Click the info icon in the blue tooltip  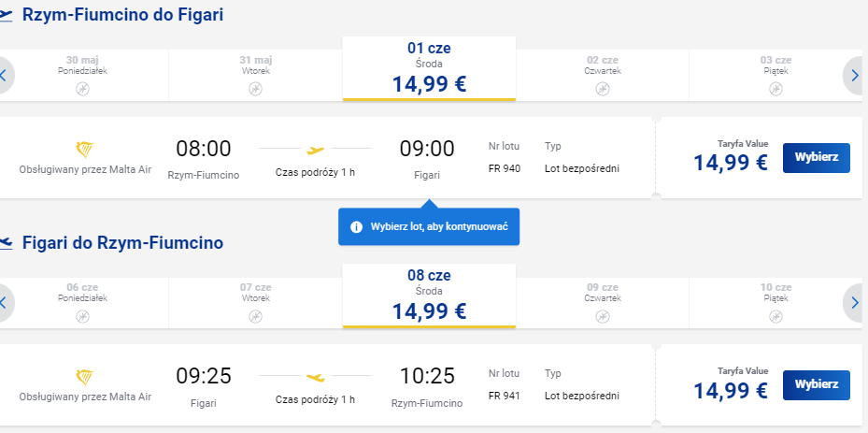coord(357,226)
